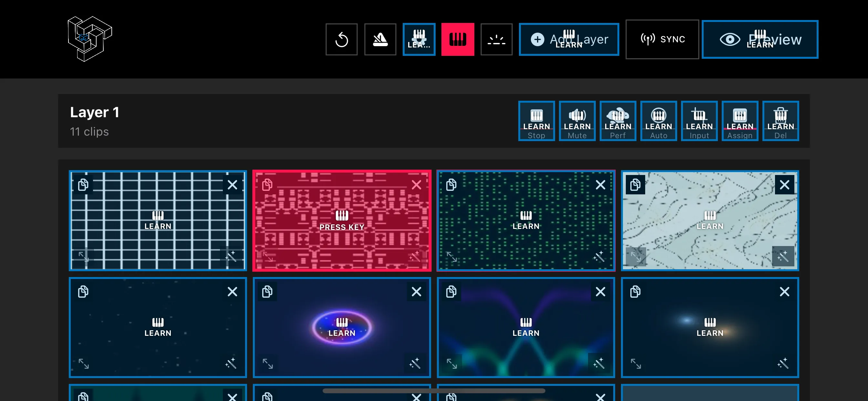868x401 pixels.
Task: Select the glowing oval ring clip
Action: click(x=342, y=327)
